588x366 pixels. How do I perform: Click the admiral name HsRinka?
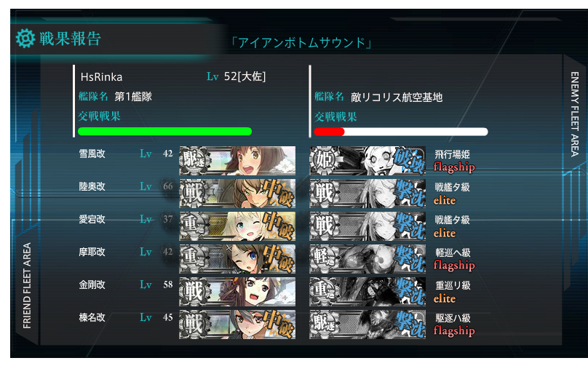point(101,77)
